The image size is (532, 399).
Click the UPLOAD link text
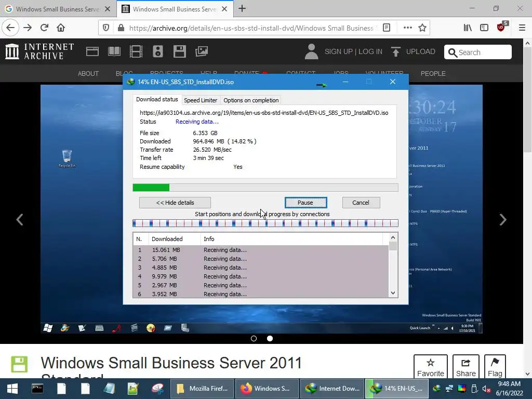click(420, 51)
